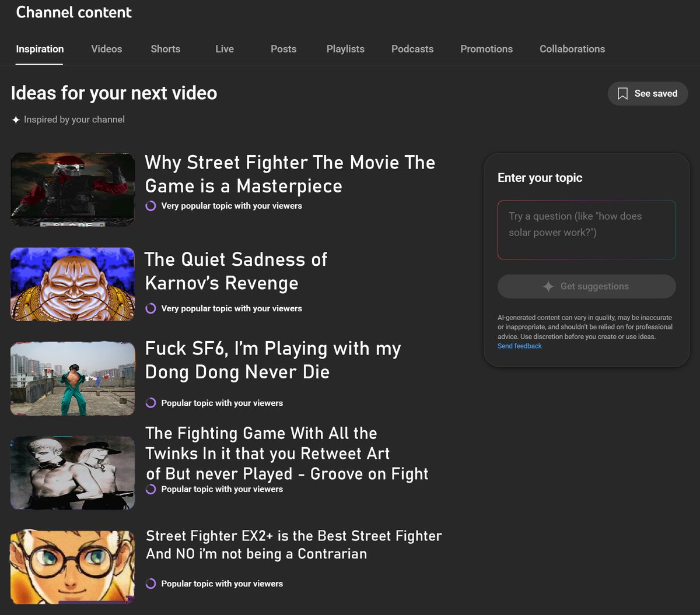Screen dimensions: 700x615
Task: Click the popularity ring icon under Karnov's Revenge
Action: 150,308
